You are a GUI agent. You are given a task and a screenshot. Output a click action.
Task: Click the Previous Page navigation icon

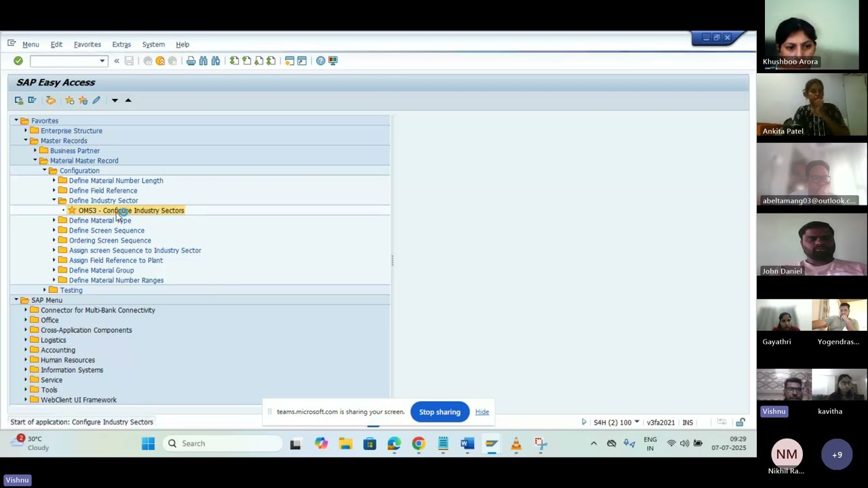point(246,61)
